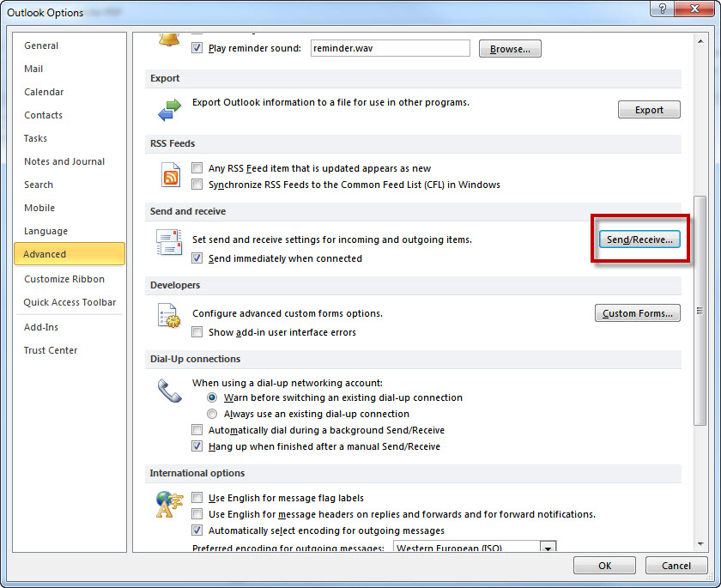Select Always use an existing dial-up connection
The image size is (721, 588).
click(x=212, y=414)
